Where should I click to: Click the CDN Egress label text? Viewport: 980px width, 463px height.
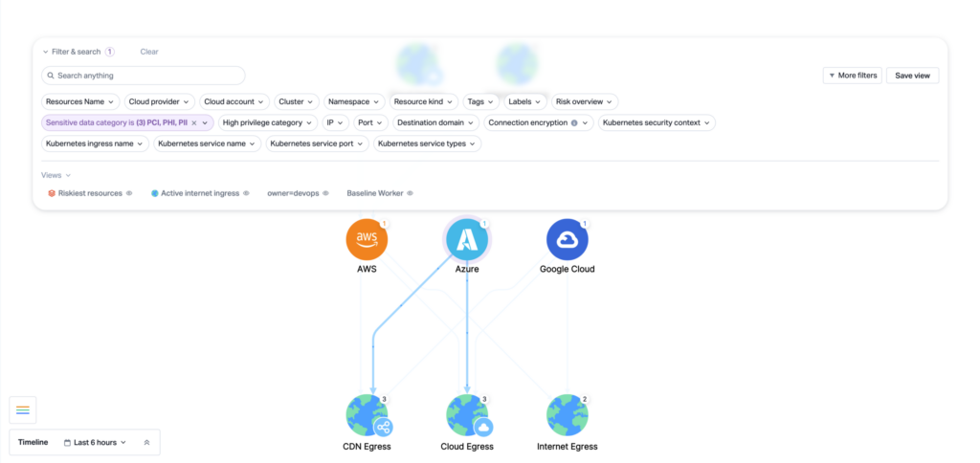367,447
